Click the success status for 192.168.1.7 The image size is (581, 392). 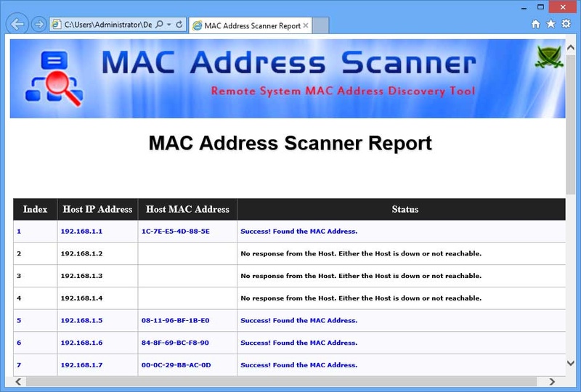pos(299,364)
